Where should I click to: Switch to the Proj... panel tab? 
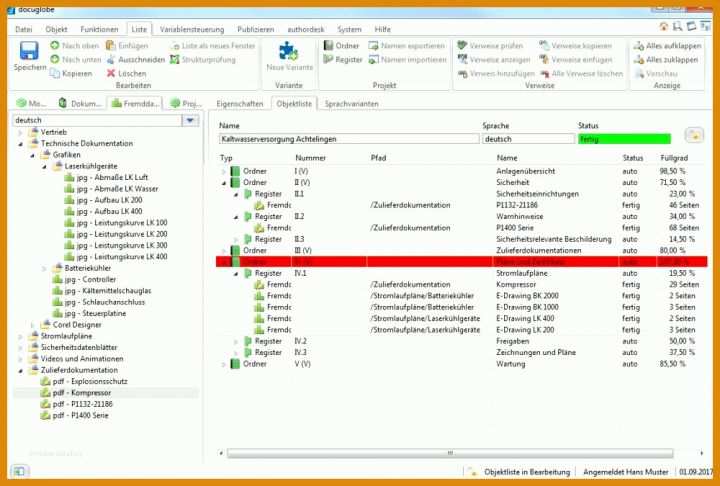tap(186, 103)
